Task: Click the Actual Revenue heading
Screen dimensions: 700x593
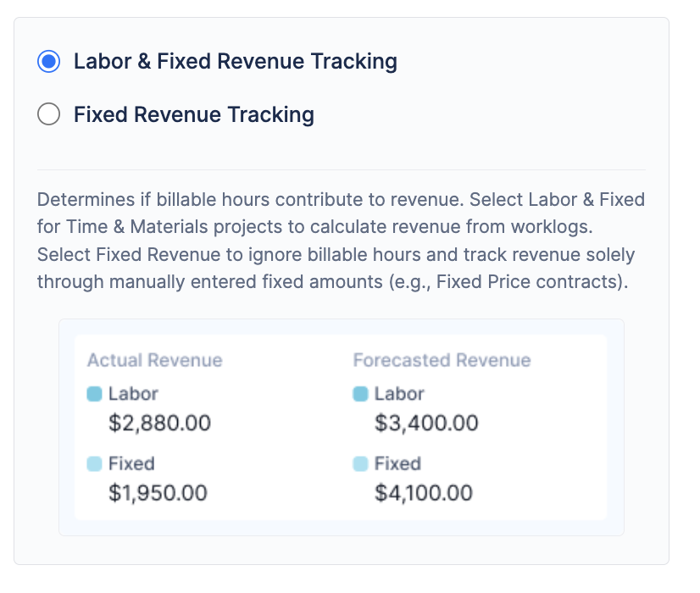Action: (x=155, y=360)
